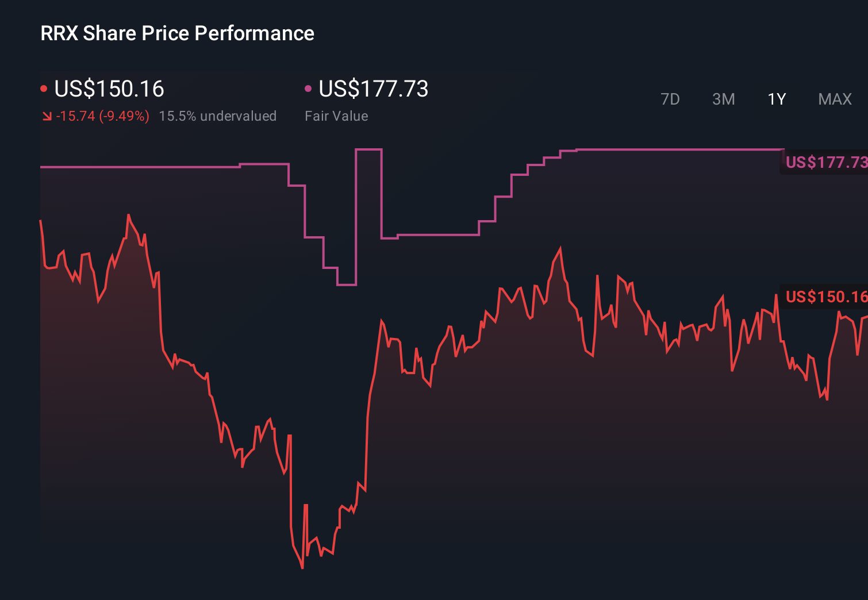This screenshot has width=868, height=600.
Task: Click the RRX Share Price Performance title
Action: [x=176, y=33]
